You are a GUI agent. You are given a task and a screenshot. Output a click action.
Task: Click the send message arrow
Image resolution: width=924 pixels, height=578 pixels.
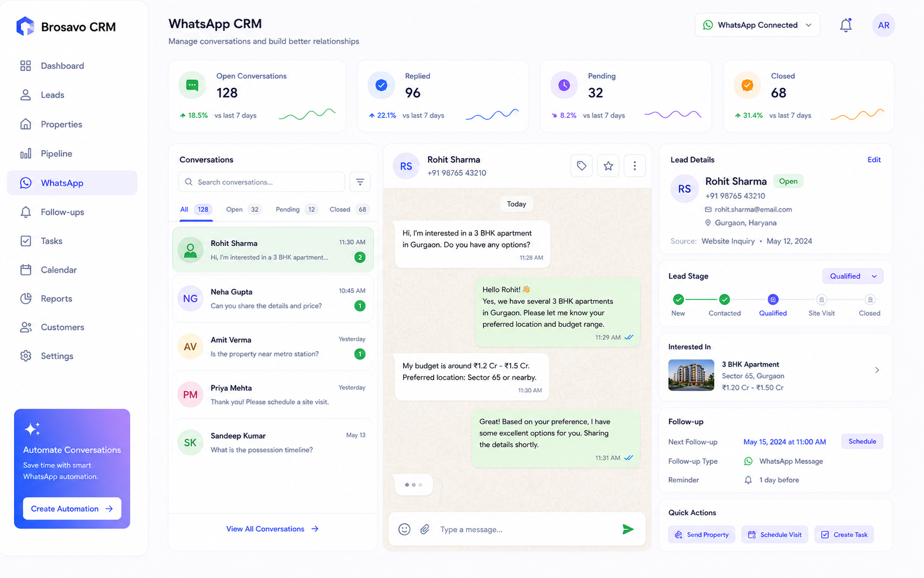click(627, 529)
